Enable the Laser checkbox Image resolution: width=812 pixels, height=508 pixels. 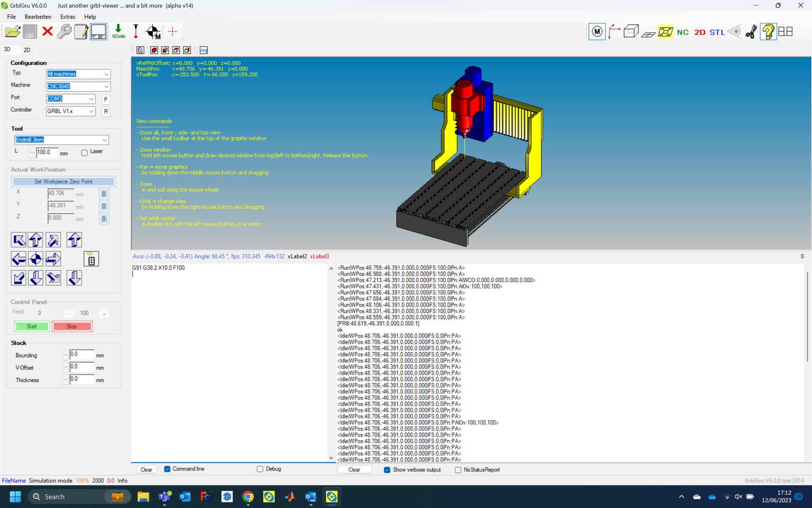click(85, 152)
